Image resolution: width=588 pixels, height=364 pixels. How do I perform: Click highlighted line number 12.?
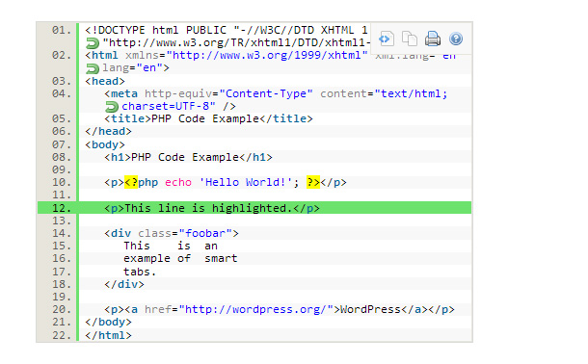62,208
